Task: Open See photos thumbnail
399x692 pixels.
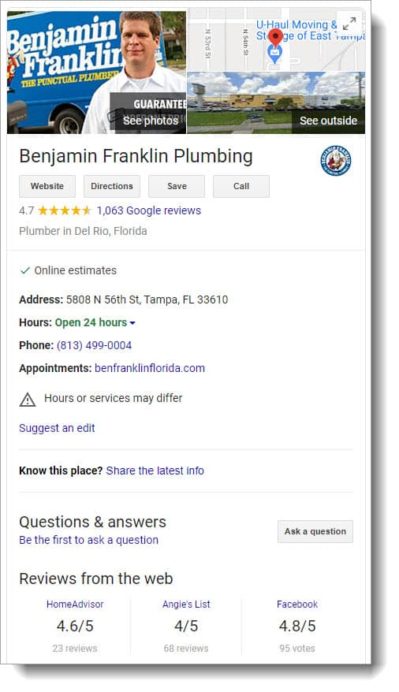Action: click(x=97, y=72)
